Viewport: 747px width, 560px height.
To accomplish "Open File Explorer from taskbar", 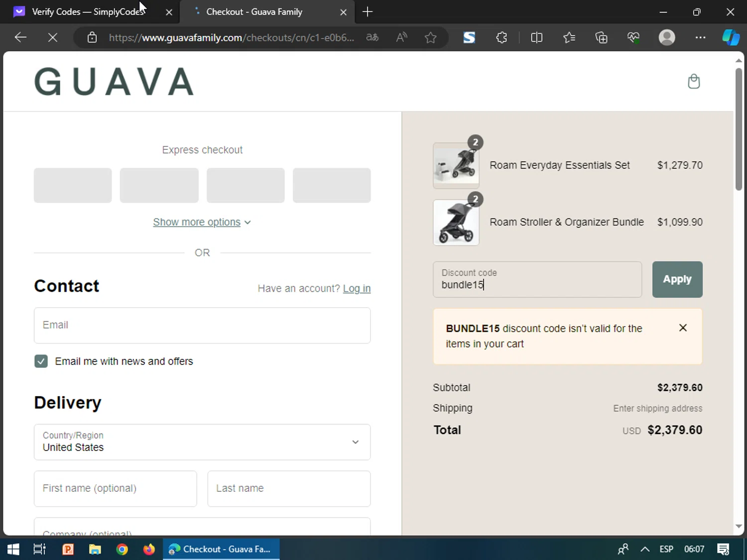I will 95,549.
